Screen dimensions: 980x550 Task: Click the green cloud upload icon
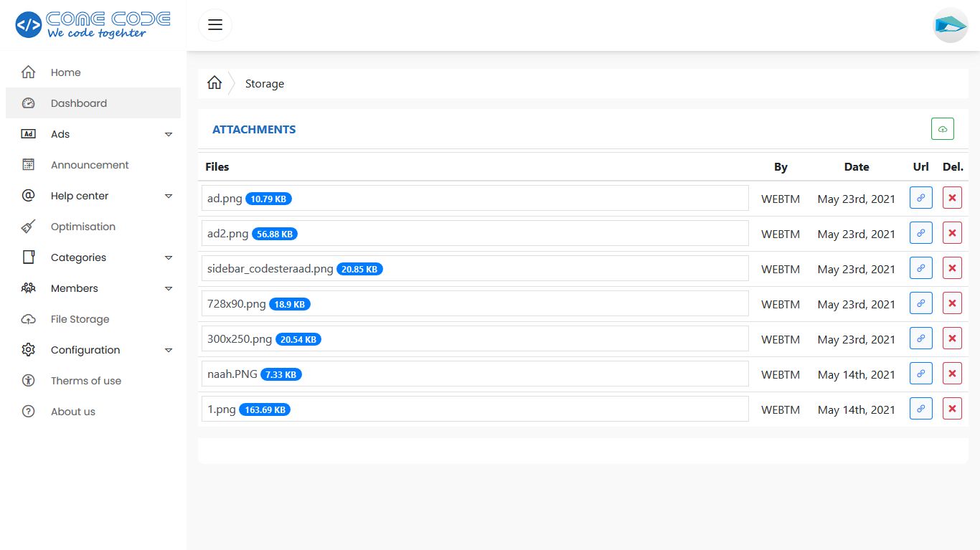click(x=942, y=129)
